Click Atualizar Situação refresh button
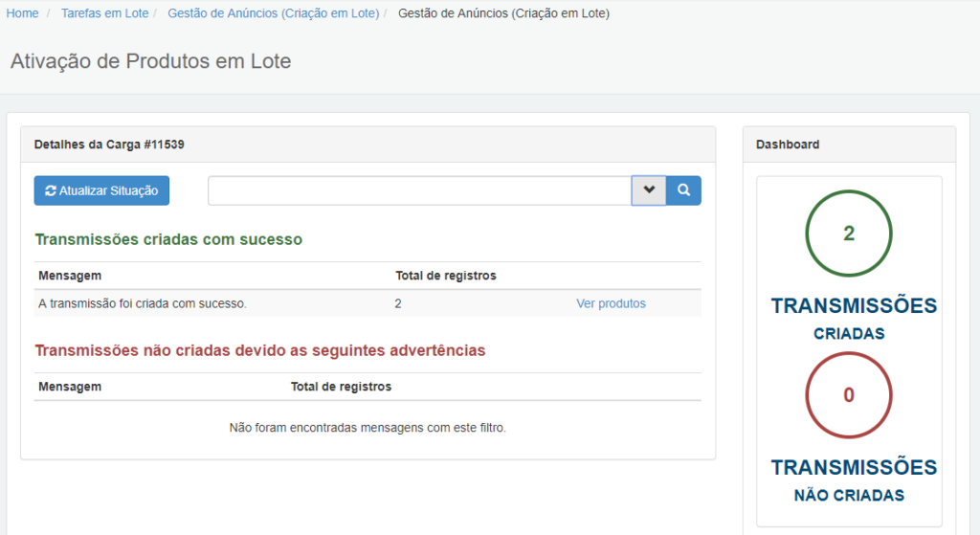This screenshot has height=535, width=980. point(101,190)
